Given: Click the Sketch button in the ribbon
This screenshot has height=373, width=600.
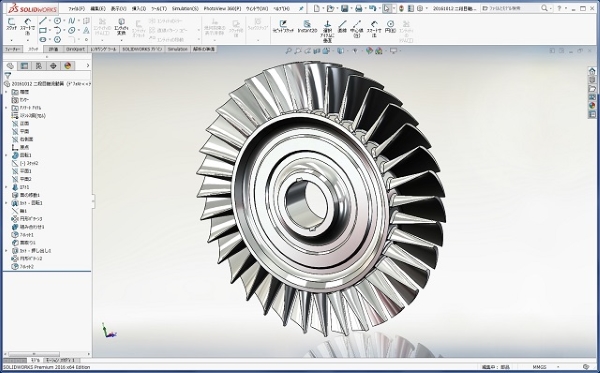Looking at the screenshot, I should click(x=11, y=26).
